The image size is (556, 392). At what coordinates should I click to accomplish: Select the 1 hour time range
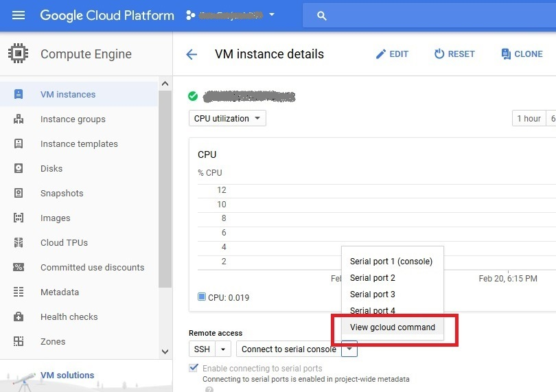(529, 119)
